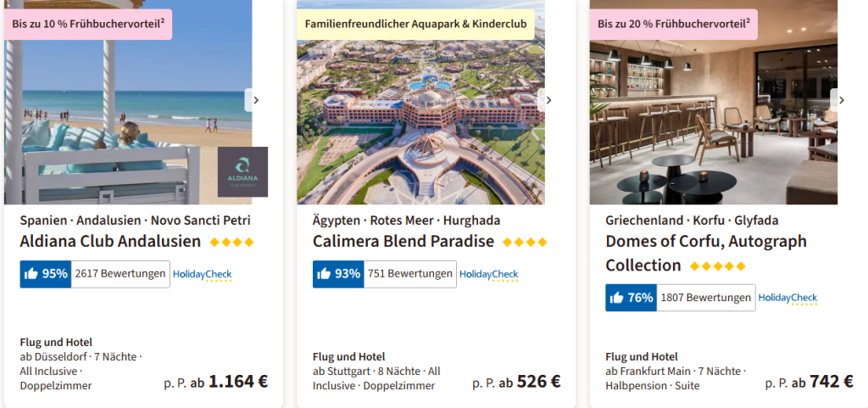The image size is (868, 408).
Task: Click the four-star rating beside Aldiana Club Andalusien
Action: (231, 243)
